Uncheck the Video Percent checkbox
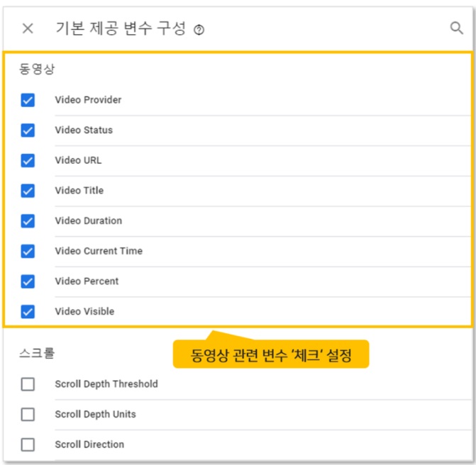 [28, 281]
